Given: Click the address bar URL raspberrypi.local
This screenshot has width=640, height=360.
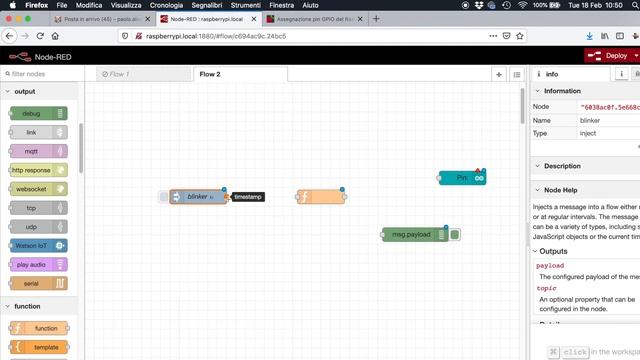Looking at the screenshot, I should point(216,36).
